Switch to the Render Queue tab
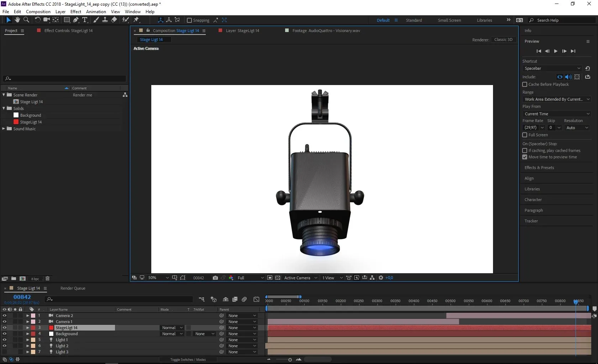Viewport: 598px width, 364px height. tap(73, 288)
